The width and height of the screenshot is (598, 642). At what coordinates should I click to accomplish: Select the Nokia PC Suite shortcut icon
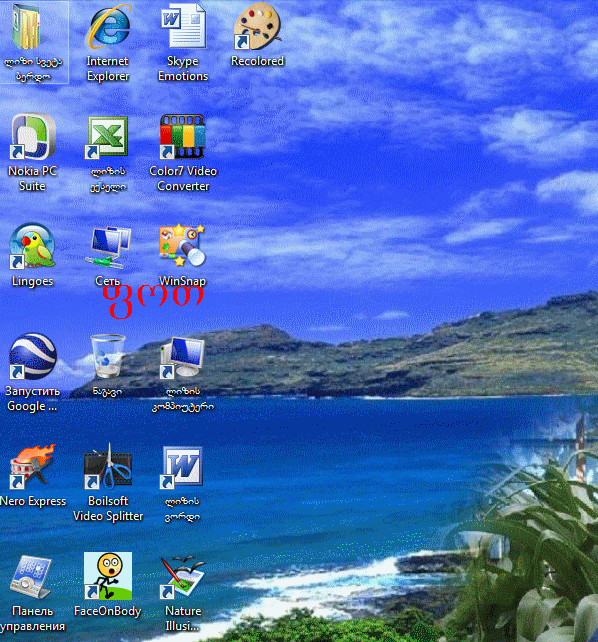click(x=33, y=136)
